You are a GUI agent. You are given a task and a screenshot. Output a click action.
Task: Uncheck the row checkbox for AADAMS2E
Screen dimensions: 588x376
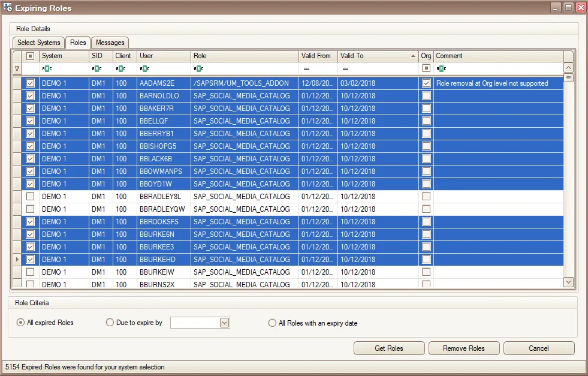pos(31,83)
